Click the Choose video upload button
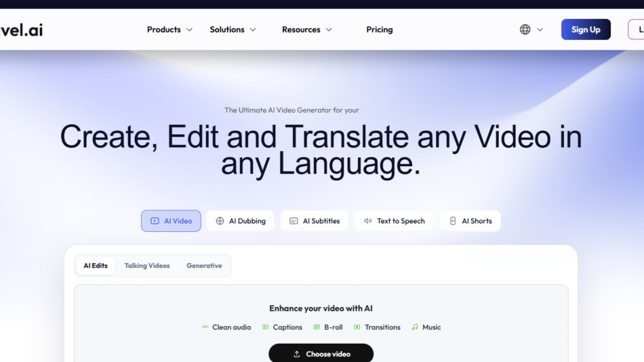This screenshot has width=644, height=362. 321,353
